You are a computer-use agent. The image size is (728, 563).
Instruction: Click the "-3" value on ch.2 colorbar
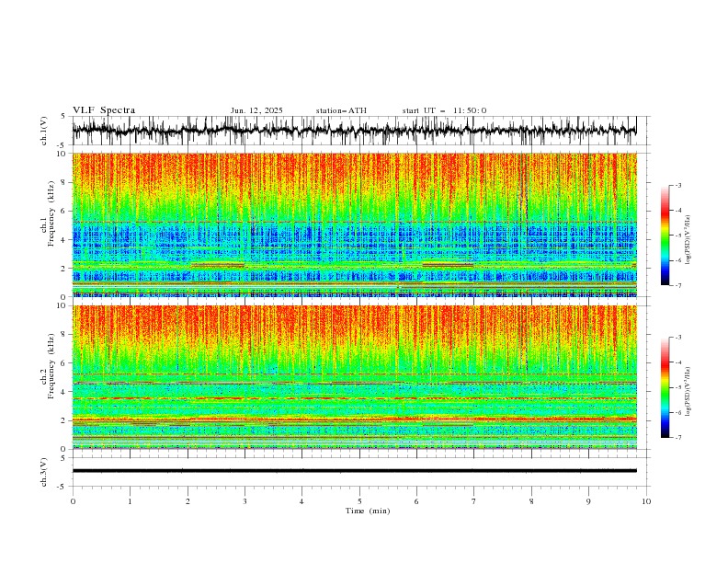pyautogui.click(x=677, y=338)
